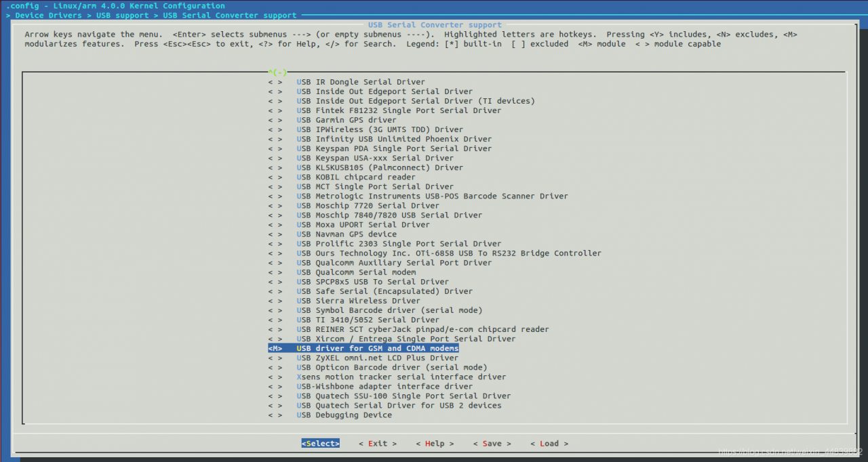This screenshot has height=462, width=868.
Task: Select USB Qualcomm Auxiliary Serial Port Driver
Action: pos(394,263)
